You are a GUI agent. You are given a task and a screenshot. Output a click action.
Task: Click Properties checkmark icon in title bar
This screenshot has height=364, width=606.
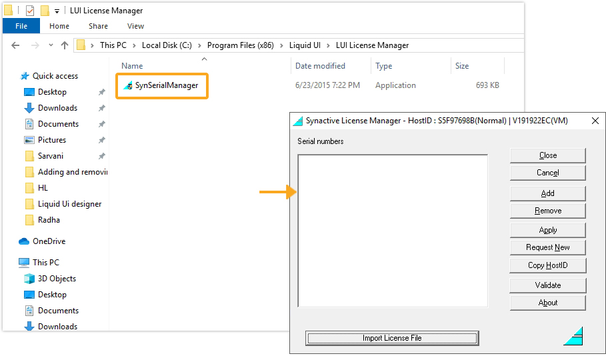click(x=30, y=11)
